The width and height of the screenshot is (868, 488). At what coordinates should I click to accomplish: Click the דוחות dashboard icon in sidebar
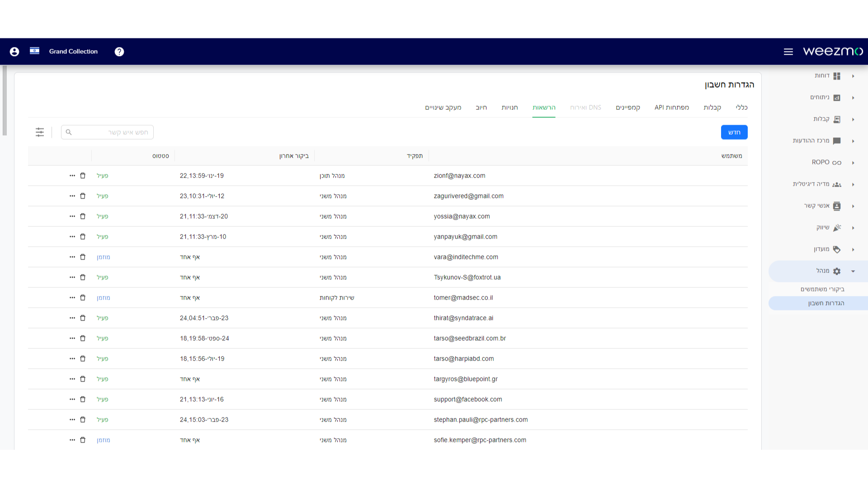pos(837,76)
